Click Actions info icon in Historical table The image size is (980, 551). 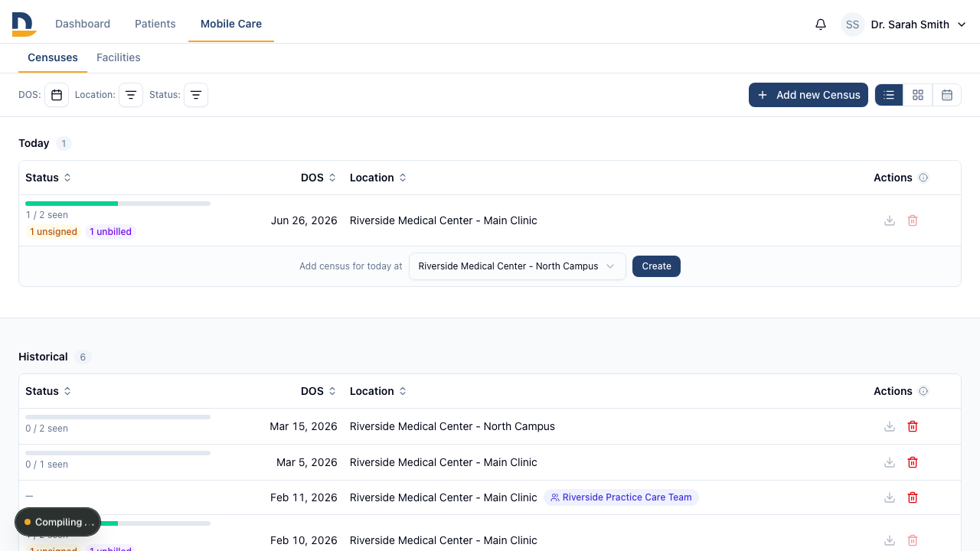coord(923,391)
